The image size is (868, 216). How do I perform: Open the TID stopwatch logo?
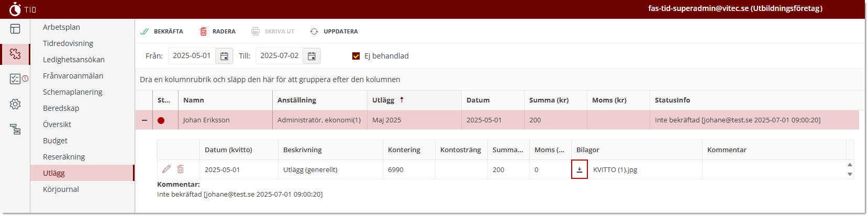(15, 9)
